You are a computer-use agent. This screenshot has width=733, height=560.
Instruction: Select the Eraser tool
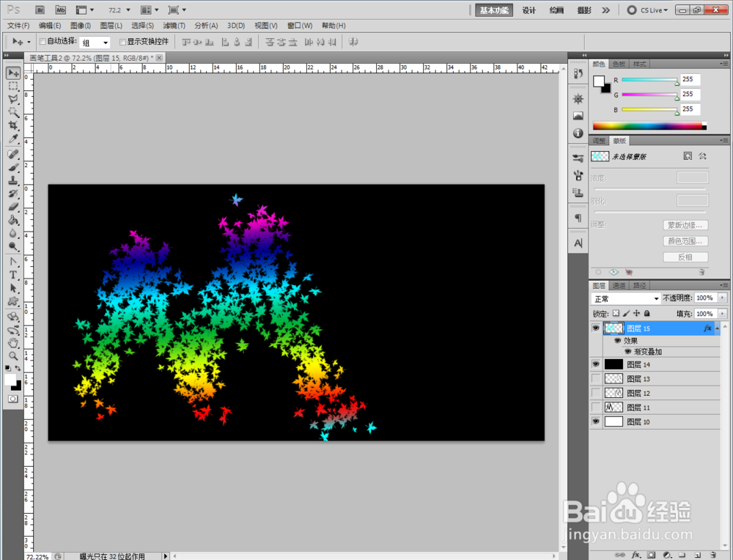[x=13, y=207]
